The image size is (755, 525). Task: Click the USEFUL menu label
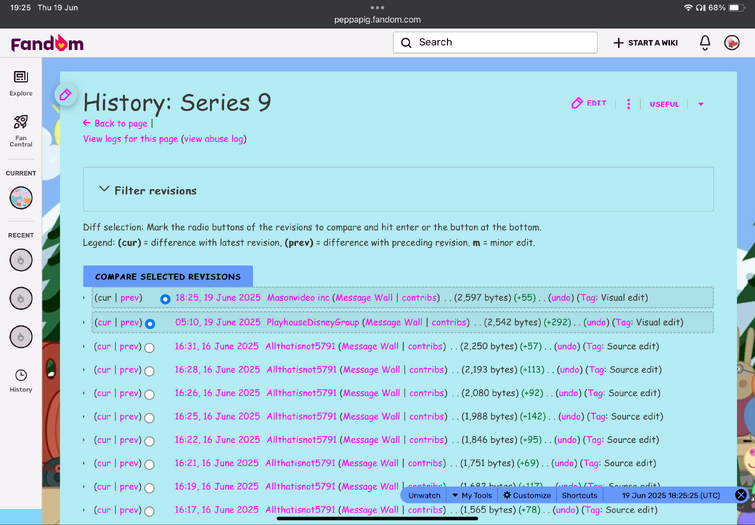click(664, 104)
